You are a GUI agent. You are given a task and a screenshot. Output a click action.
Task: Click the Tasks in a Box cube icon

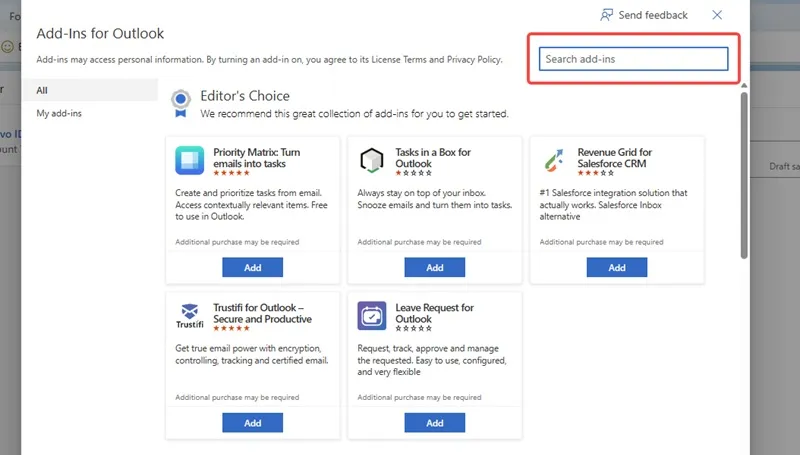coord(371,160)
